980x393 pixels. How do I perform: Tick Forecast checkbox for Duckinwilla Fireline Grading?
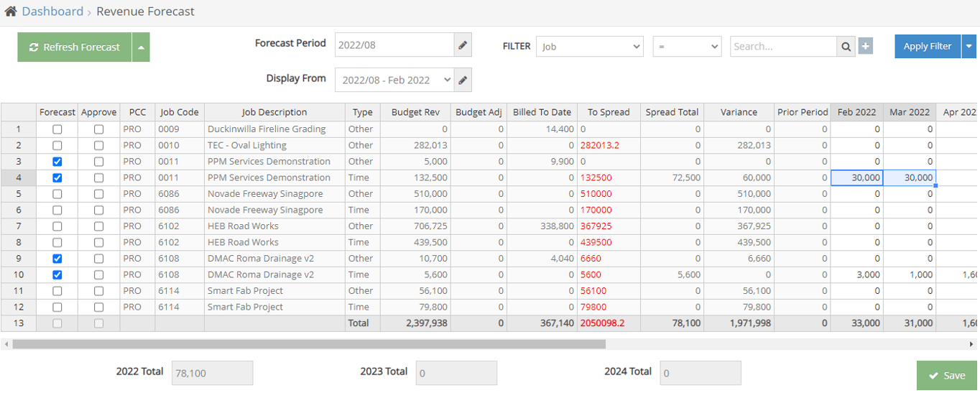[57, 129]
